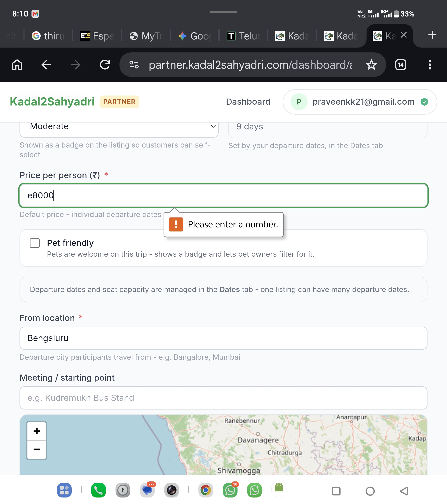This screenshot has height=504, width=447.
Task: Focus the address bar URL
Action: (x=250, y=65)
